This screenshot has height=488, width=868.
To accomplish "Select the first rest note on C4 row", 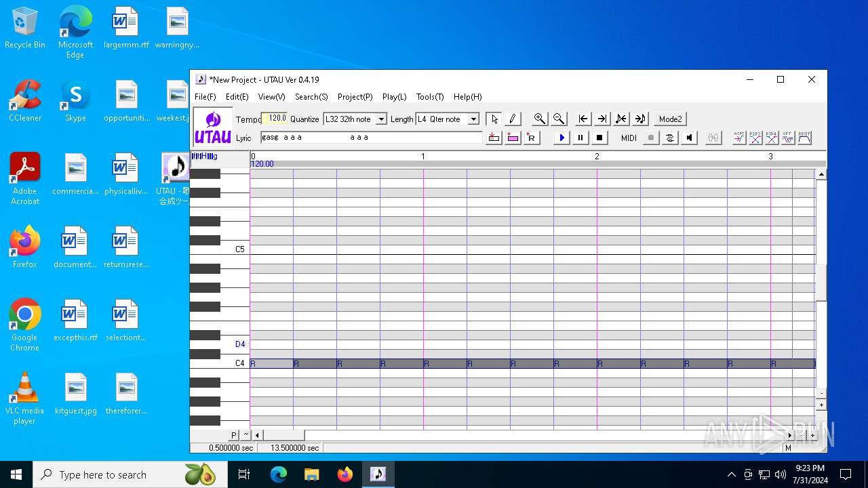I will 271,364.
